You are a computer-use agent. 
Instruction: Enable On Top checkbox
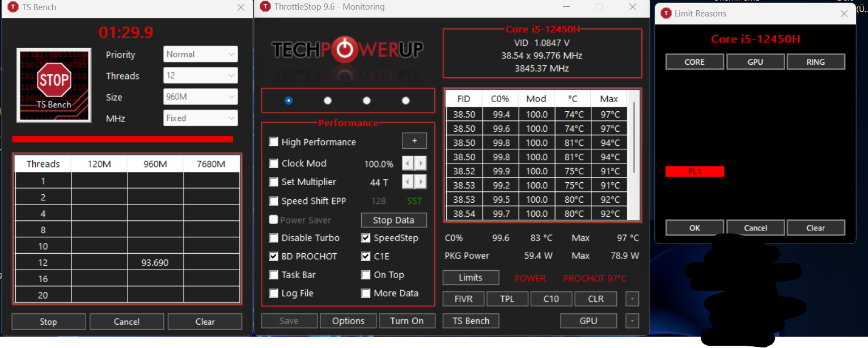[366, 275]
